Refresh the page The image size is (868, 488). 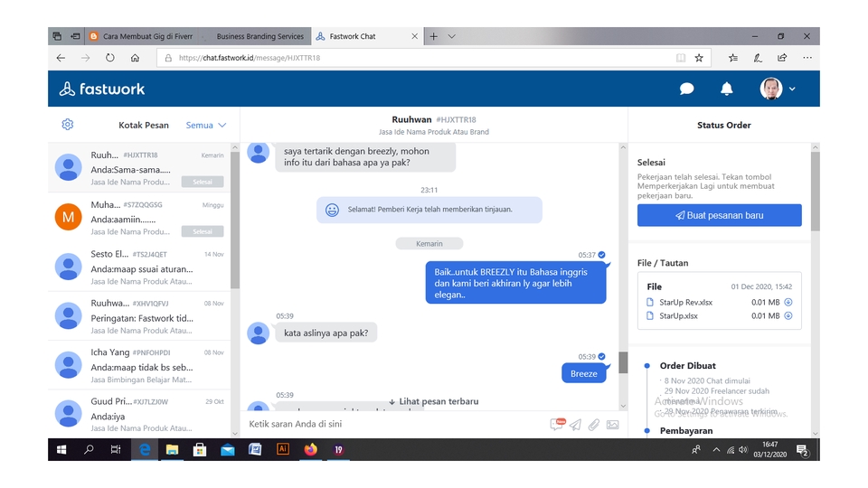(x=110, y=58)
